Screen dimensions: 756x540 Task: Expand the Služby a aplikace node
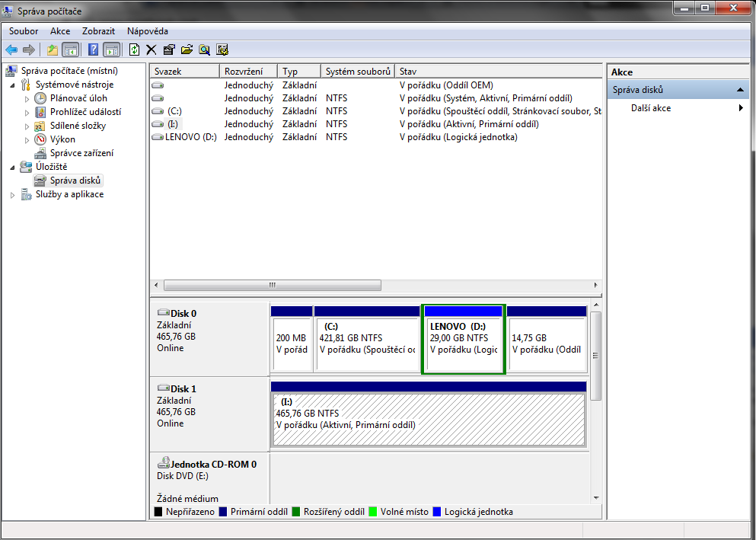pos(12,195)
